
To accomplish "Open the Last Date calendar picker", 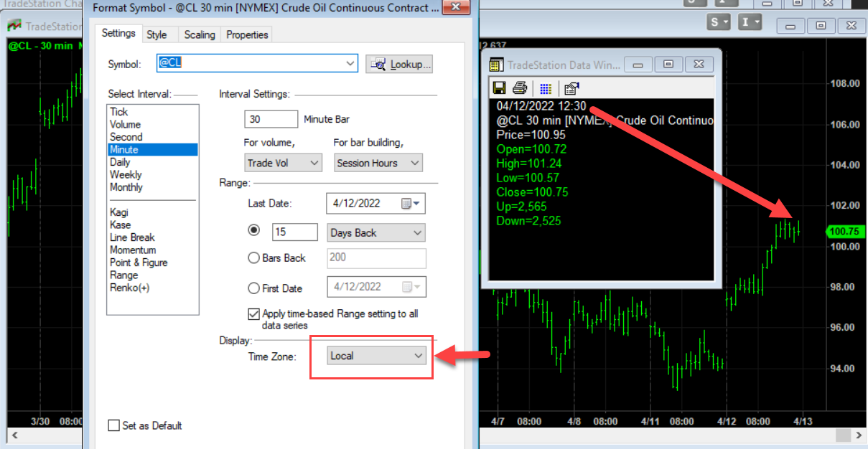I will pyautogui.click(x=411, y=204).
